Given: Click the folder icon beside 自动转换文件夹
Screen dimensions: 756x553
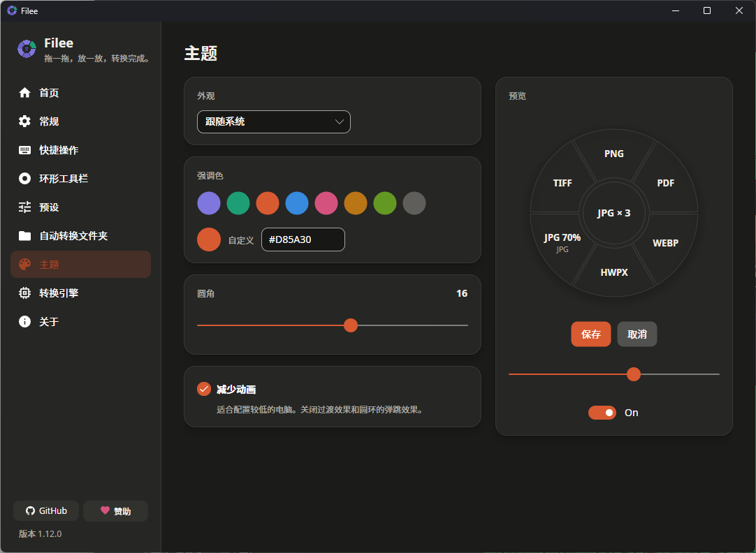Looking at the screenshot, I should pos(24,235).
